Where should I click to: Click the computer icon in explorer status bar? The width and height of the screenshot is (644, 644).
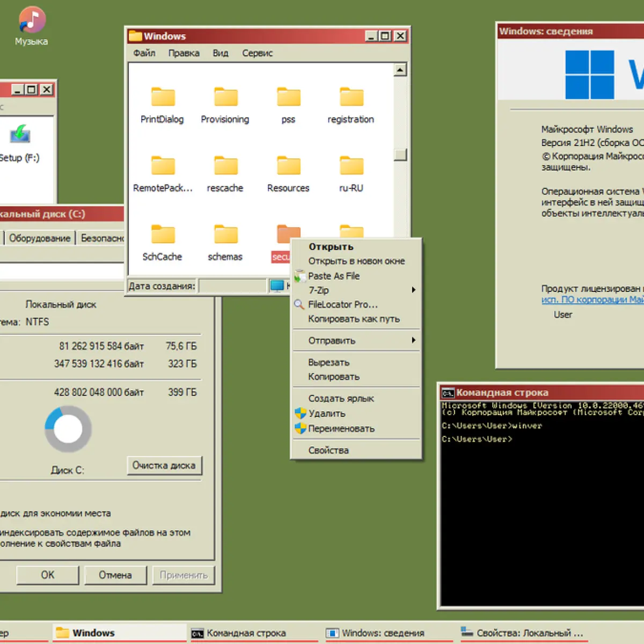tap(277, 286)
